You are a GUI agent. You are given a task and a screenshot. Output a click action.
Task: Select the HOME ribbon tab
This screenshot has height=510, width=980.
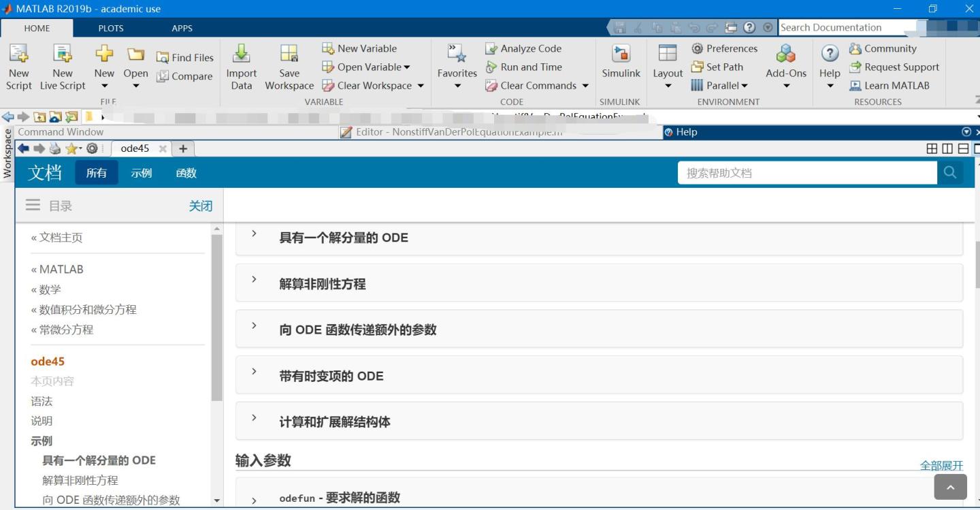[37, 28]
